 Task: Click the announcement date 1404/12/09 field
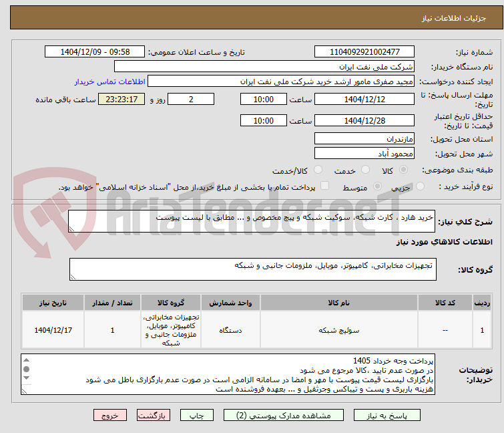coord(95,51)
